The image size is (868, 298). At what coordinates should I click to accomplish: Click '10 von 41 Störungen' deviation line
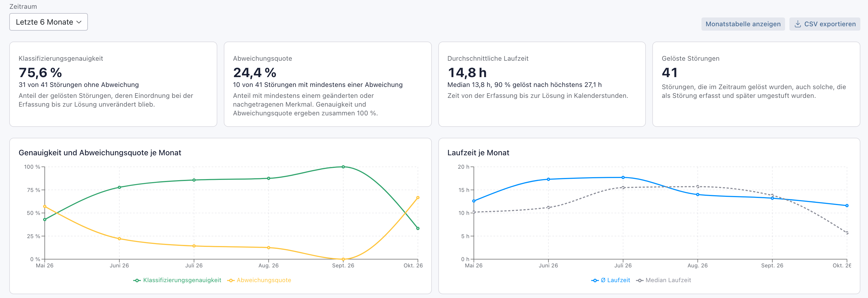(317, 85)
